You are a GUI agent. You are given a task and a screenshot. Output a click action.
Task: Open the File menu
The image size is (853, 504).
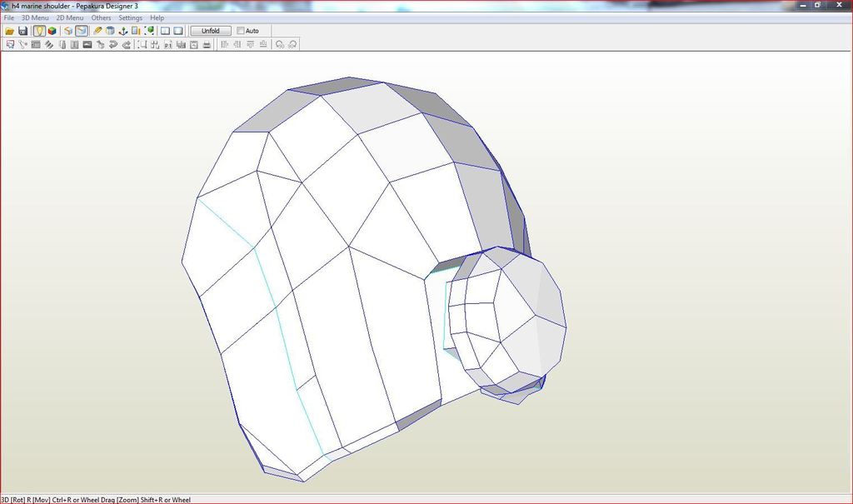tap(8, 18)
